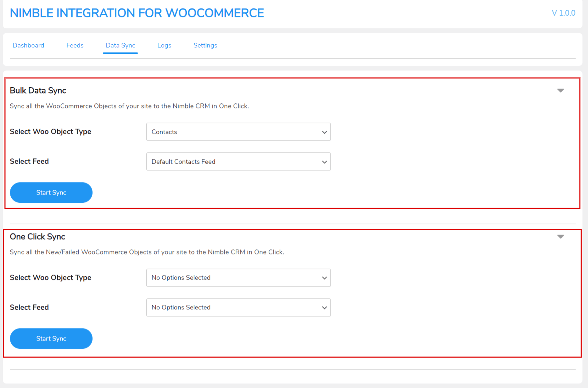Collapse the One Click Sync section arrow
Screen dimensions: 588x388
(560, 236)
